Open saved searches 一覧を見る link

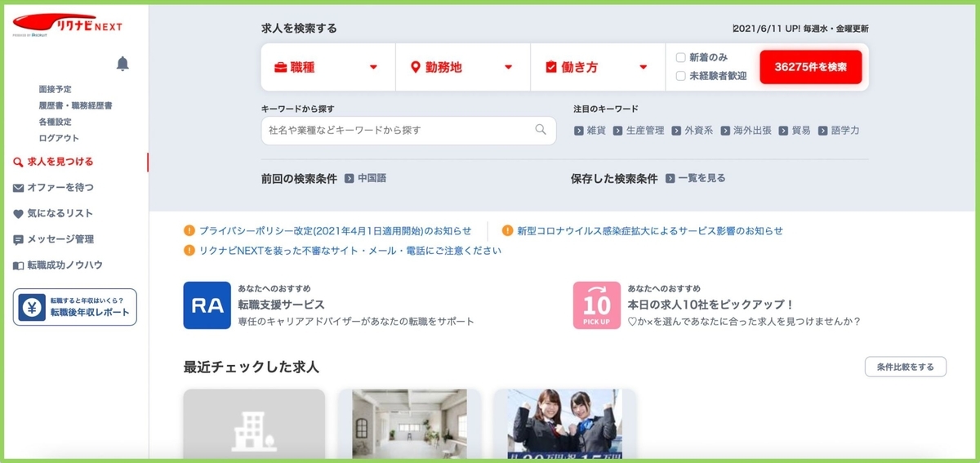pyautogui.click(x=702, y=178)
